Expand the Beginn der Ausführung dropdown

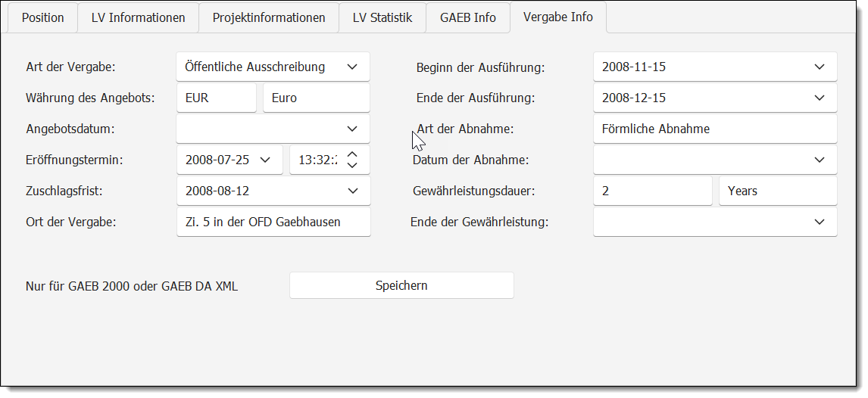(x=819, y=67)
